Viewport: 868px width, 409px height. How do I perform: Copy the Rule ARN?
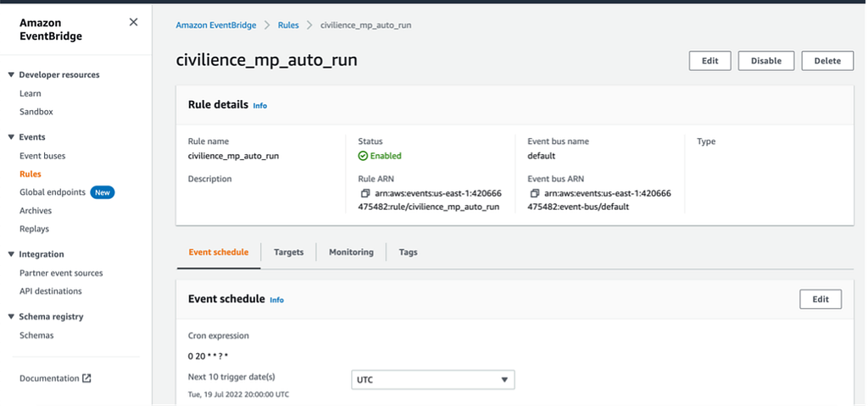[x=364, y=194]
